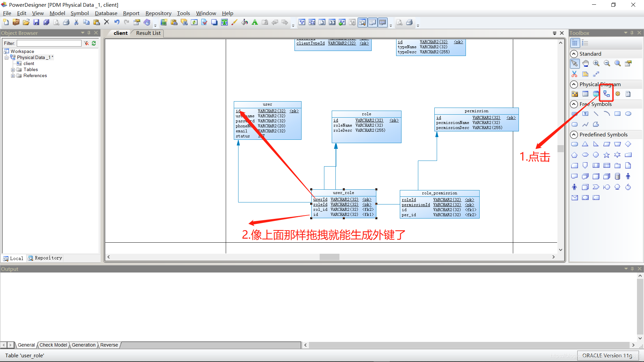Select the Procedure gear tool

[x=618, y=94]
